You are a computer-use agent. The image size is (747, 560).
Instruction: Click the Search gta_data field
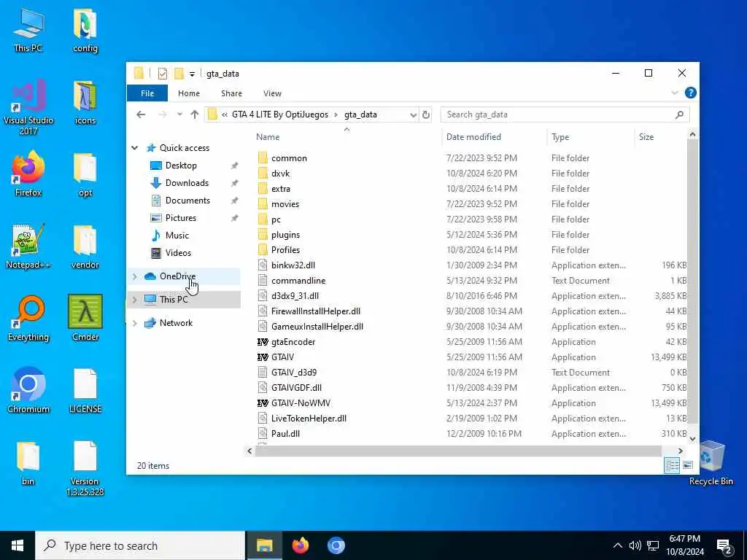click(x=565, y=114)
